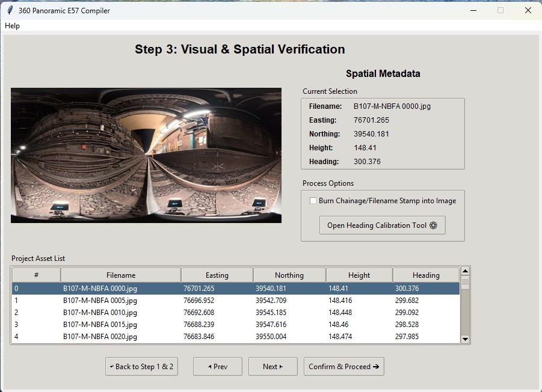
Task: Click the # column header
Action: [36, 275]
